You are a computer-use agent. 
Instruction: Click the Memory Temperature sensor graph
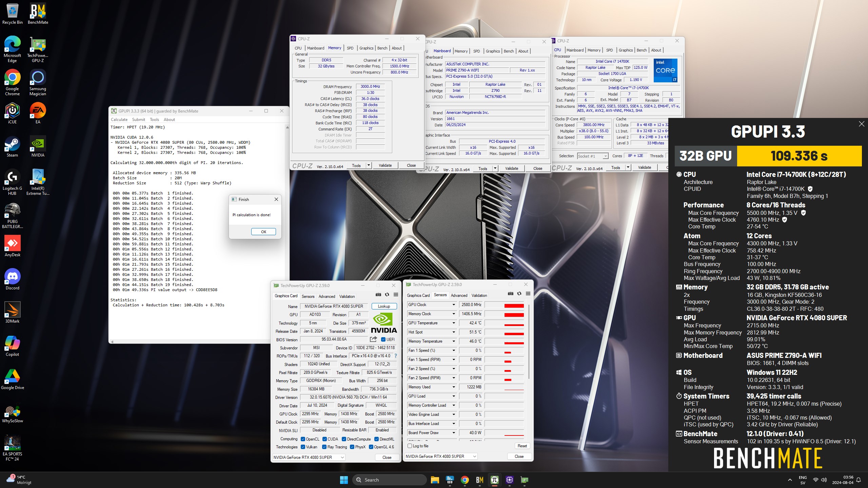(x=505, y=341)
